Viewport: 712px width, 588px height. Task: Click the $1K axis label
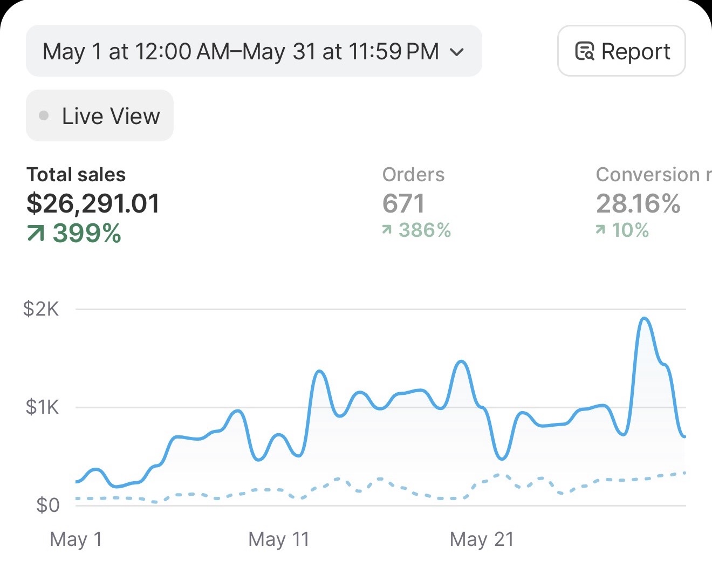click(42, 407)
